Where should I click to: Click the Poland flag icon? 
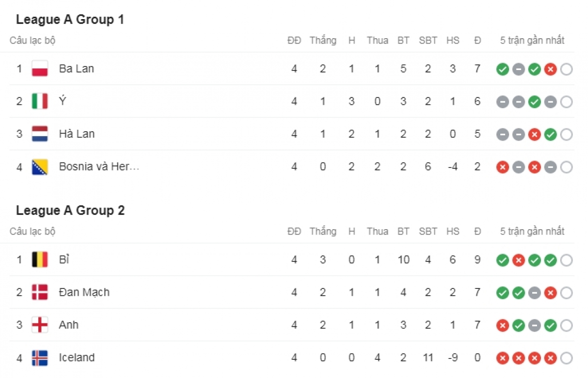(x=40, y=69)
